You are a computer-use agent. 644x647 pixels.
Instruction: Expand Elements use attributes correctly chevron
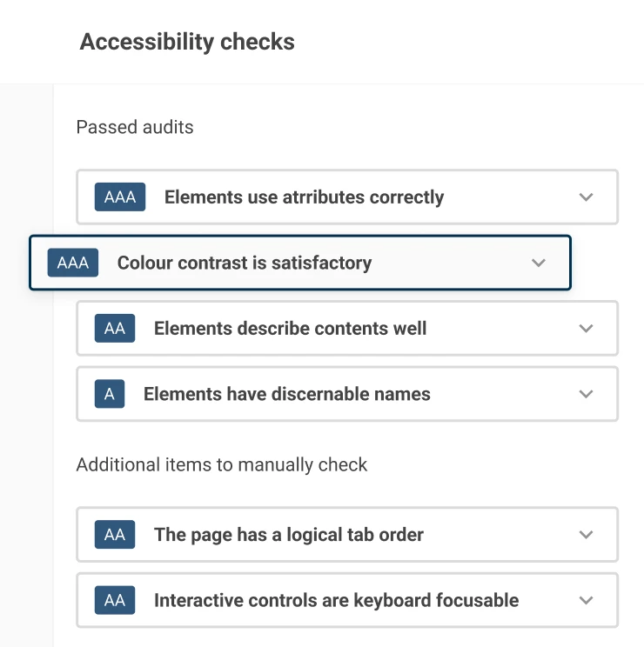[x=586, y=197]
